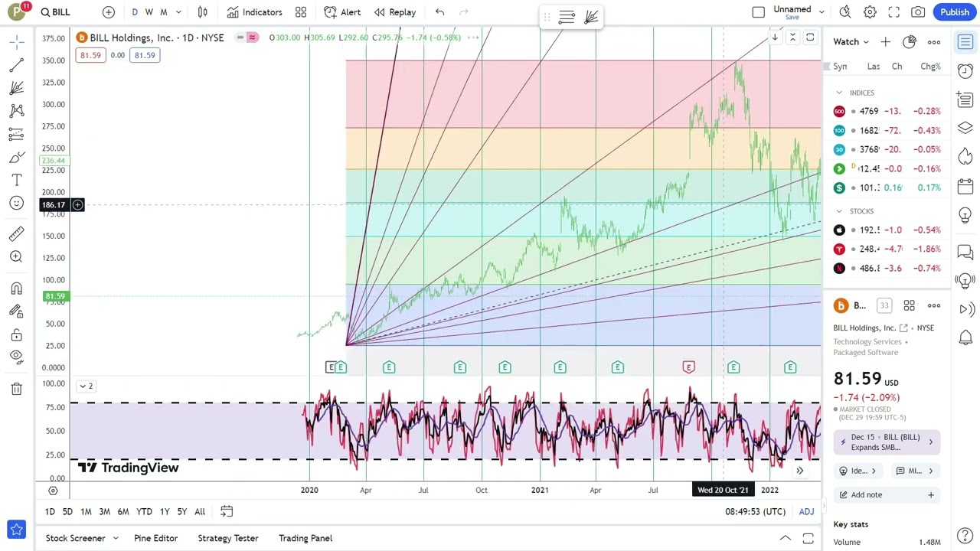Screen dimensions: 980x551
Task: Select the 1M time range
Action: (86, 512)
